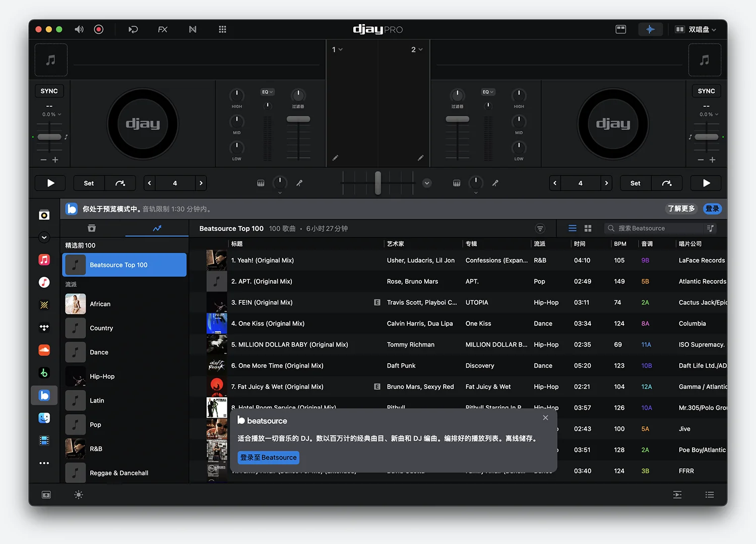Start recording with the record button
Viewport: 756px width, 544px height.
point(99,29)
